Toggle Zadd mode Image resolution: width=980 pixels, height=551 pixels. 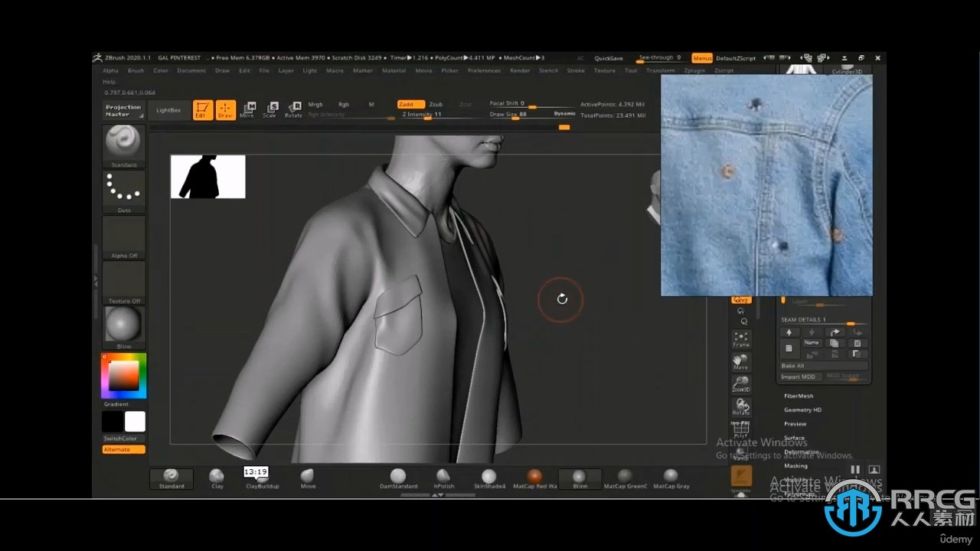[410, 104]
